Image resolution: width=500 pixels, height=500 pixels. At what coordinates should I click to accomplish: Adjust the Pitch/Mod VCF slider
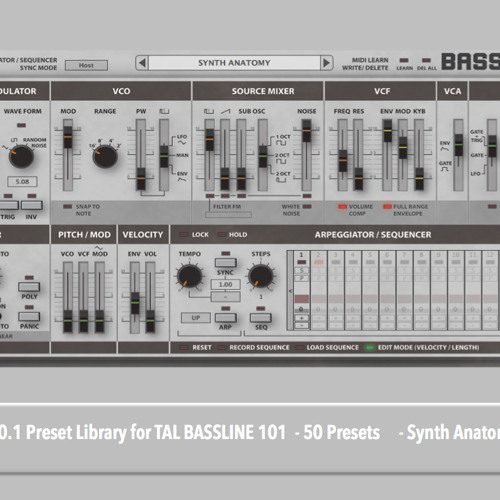click(x=84, y=321)
